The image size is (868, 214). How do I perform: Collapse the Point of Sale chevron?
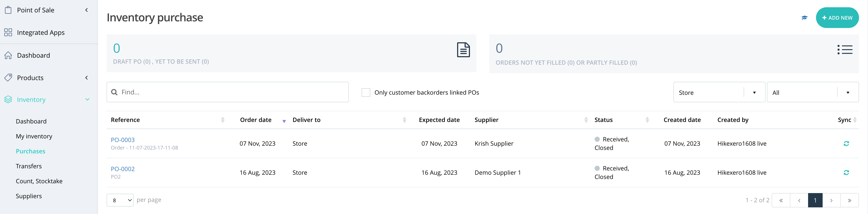[87, 10]
